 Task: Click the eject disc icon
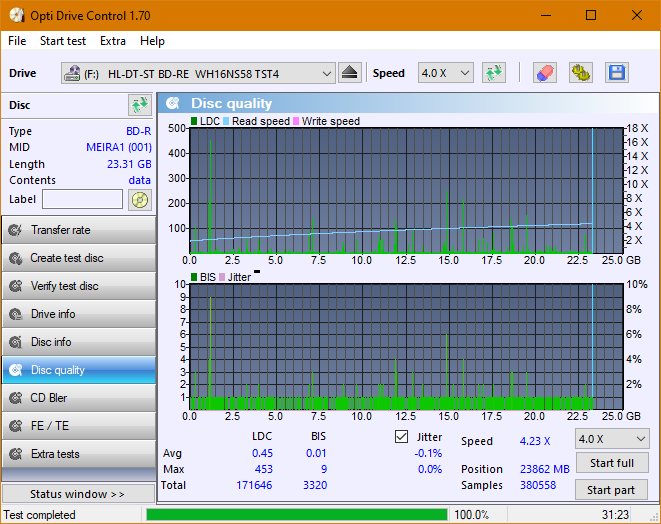click(349, 73)
